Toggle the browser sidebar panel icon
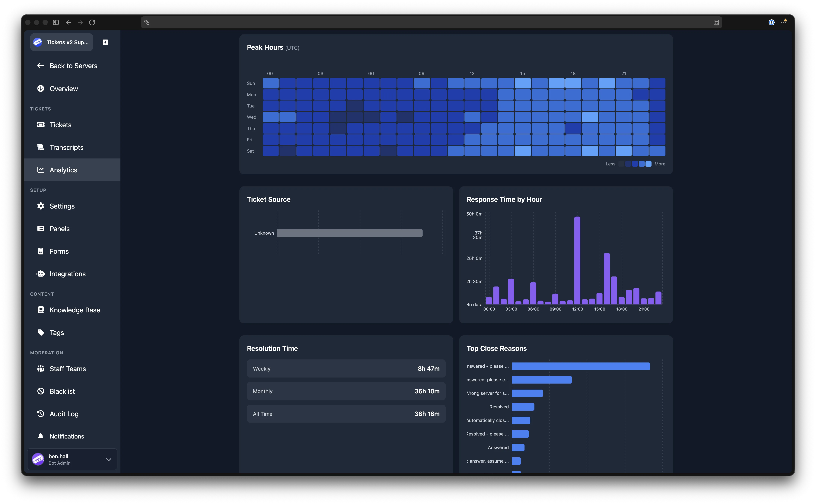This screenshot has height=504, width=816. coord(56,22)
